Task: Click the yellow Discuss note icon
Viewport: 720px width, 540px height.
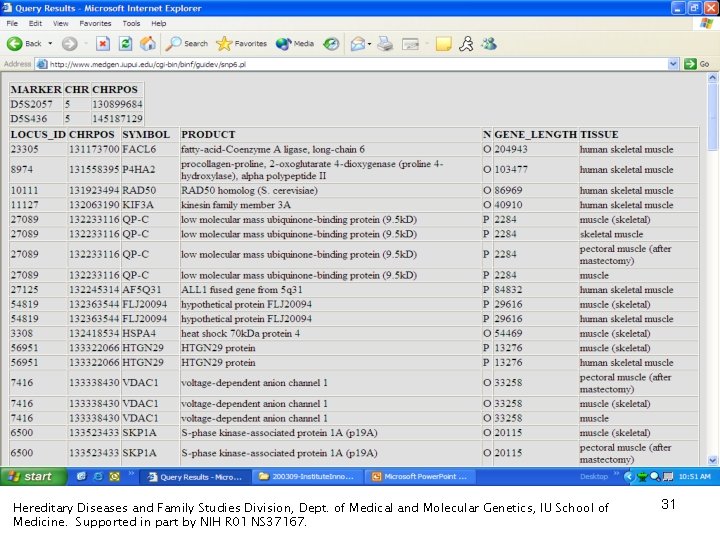Action: [443, 44]
